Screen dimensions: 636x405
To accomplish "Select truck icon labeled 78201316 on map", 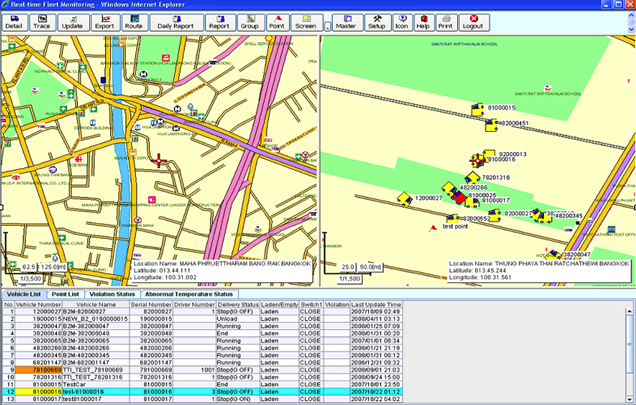I will tap(472, 178).
